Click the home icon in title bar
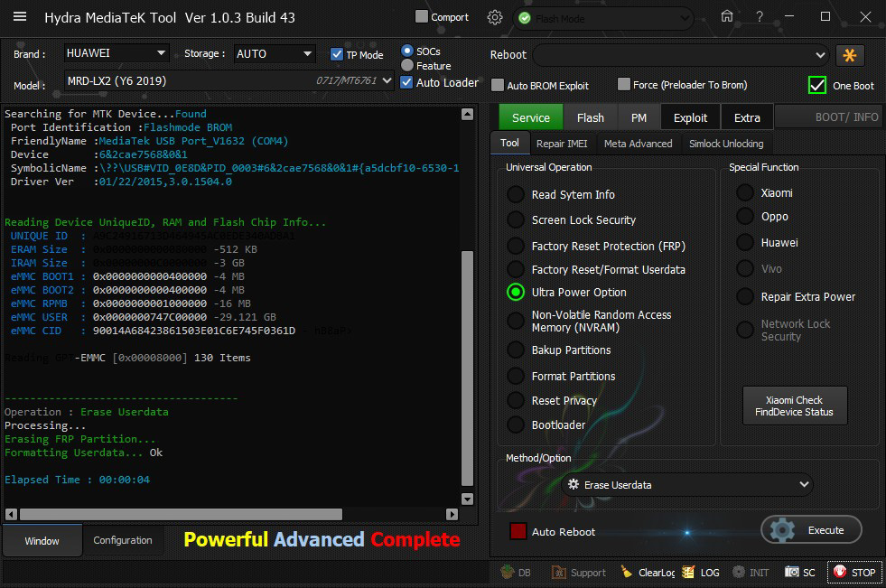The width and height of the screenshot is (886, 588). 727,17
